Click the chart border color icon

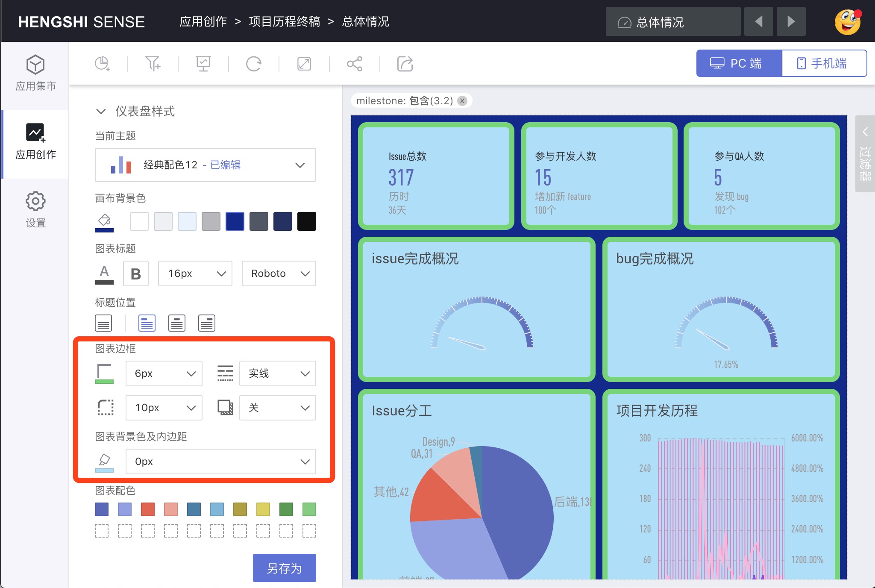click(104, 373)
